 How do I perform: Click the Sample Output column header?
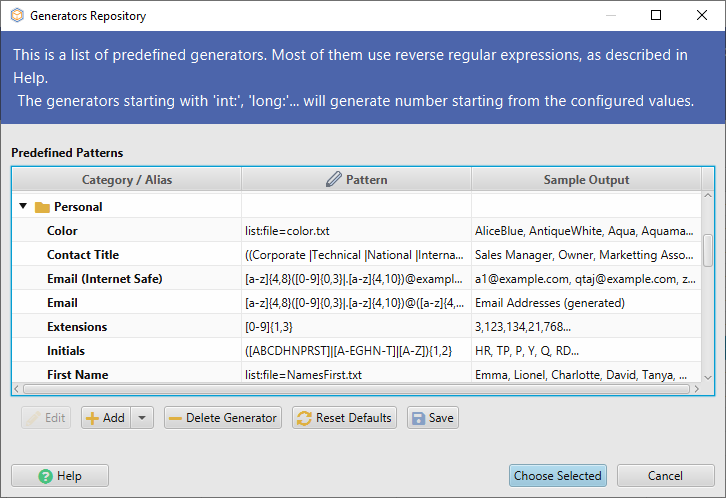[x=586, y=180]
